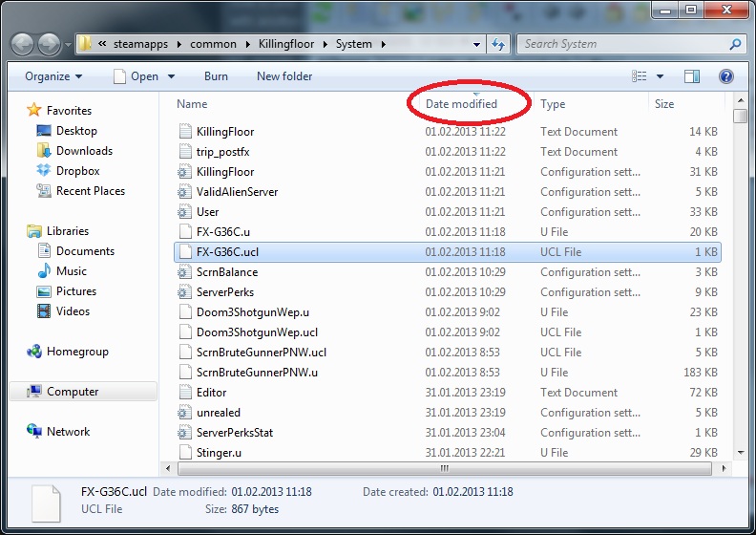The height and width of the screenshot is (535, 756).
Task: Create a New folder from toolbar
Action: coord(284,76)
